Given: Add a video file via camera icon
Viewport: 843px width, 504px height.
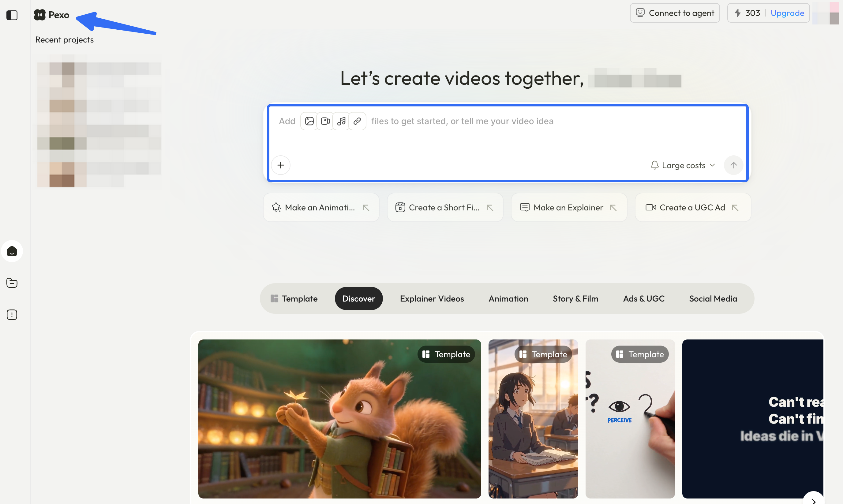Looking at the screenshot, I should [325, 121].
